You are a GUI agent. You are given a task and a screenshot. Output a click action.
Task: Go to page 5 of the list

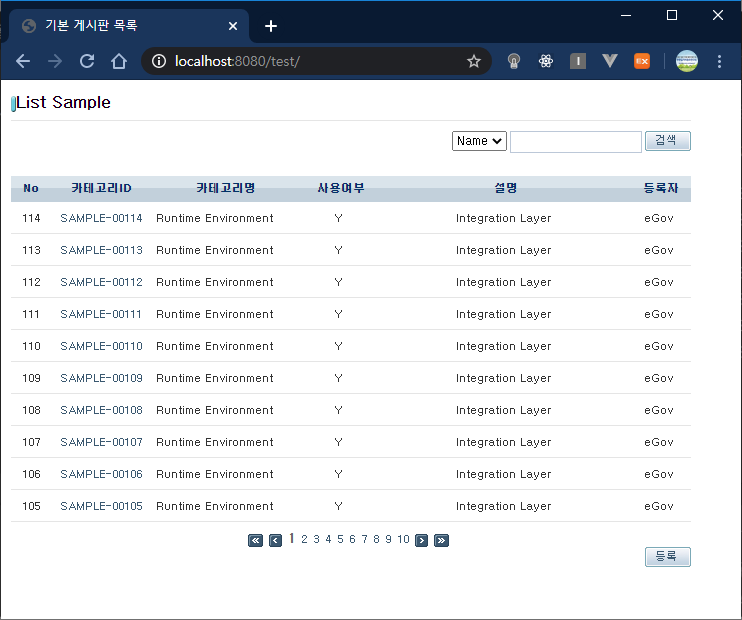[x=340, y=539]
